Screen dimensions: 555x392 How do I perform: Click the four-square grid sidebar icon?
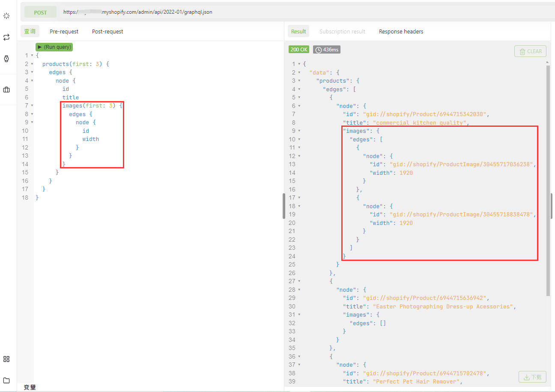[x=6, y=359]
